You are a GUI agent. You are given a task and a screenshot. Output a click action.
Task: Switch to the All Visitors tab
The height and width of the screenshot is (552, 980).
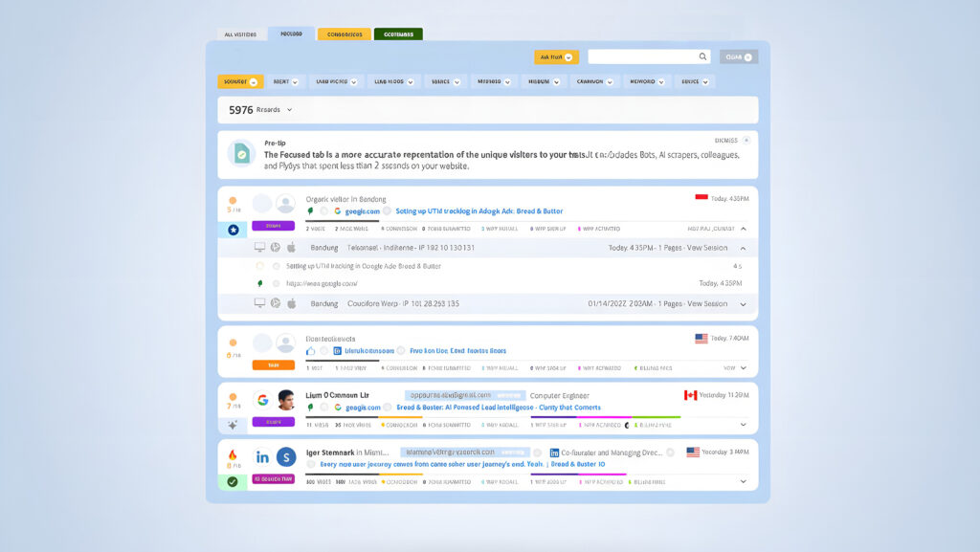pos(240,34)
